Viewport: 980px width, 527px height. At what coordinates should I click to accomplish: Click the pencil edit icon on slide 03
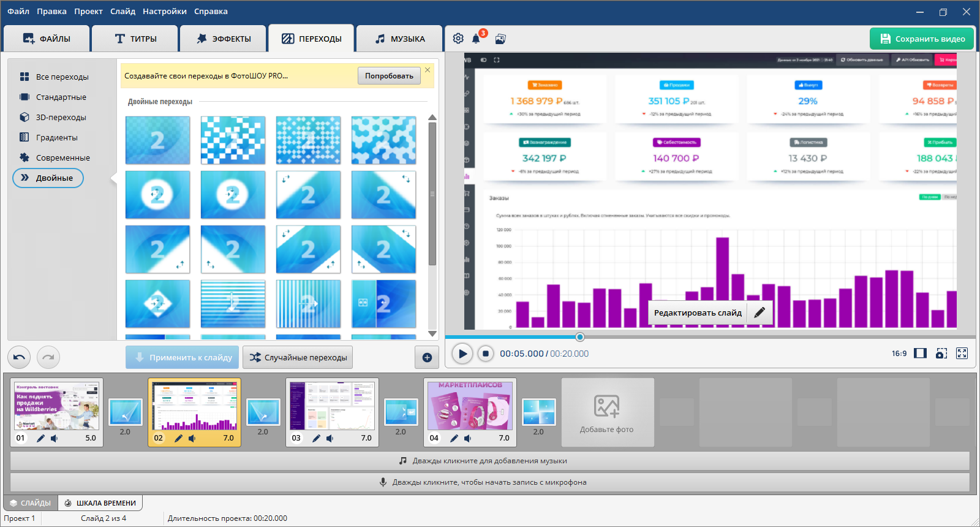point(316,438)
